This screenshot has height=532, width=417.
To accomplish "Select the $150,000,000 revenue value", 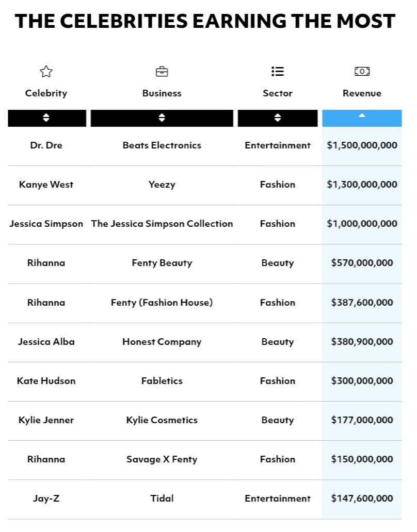I will click(362, 459).
